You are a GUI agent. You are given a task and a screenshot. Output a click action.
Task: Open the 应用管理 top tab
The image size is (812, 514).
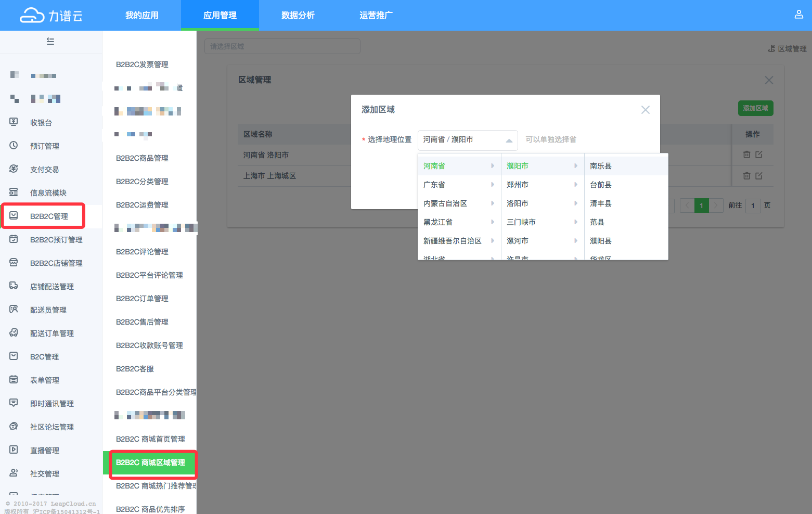coord(220,15)
